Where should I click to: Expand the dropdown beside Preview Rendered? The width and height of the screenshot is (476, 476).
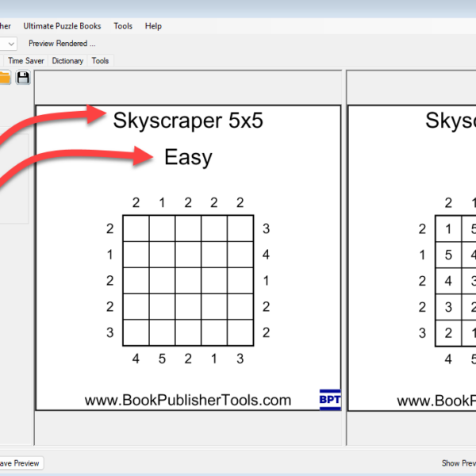click(10, 44)
